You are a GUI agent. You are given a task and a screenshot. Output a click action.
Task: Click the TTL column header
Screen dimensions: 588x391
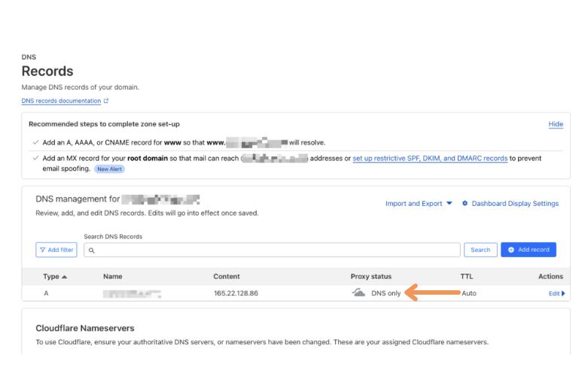466,277
